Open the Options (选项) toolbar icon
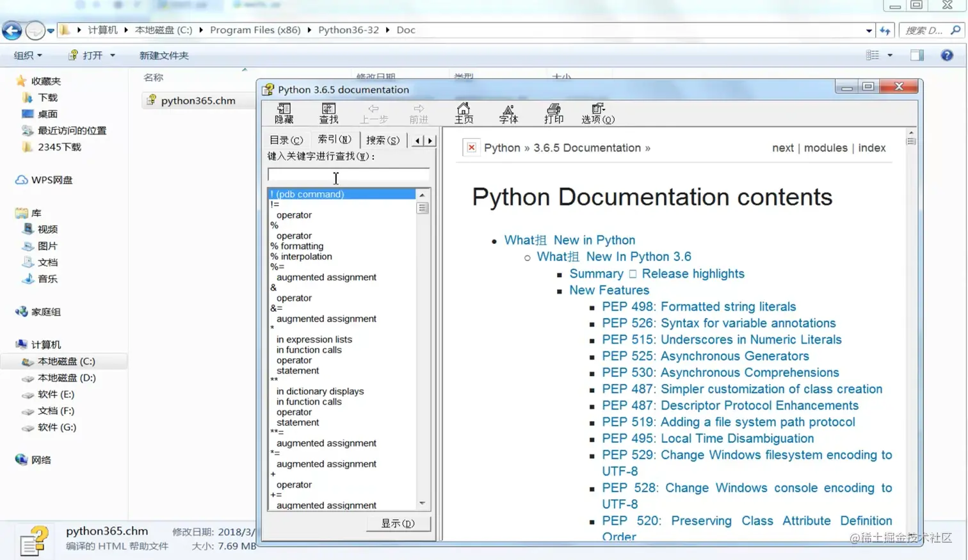The width and height of the screenshot is (968, 560). pyautogui.click(x=598, y=113)
